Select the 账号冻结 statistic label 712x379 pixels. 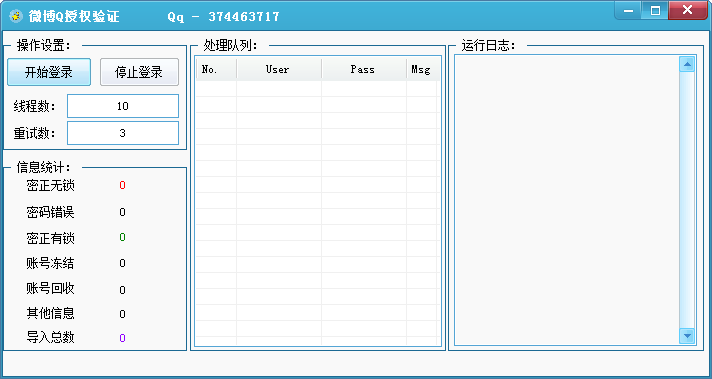point(50,263)
